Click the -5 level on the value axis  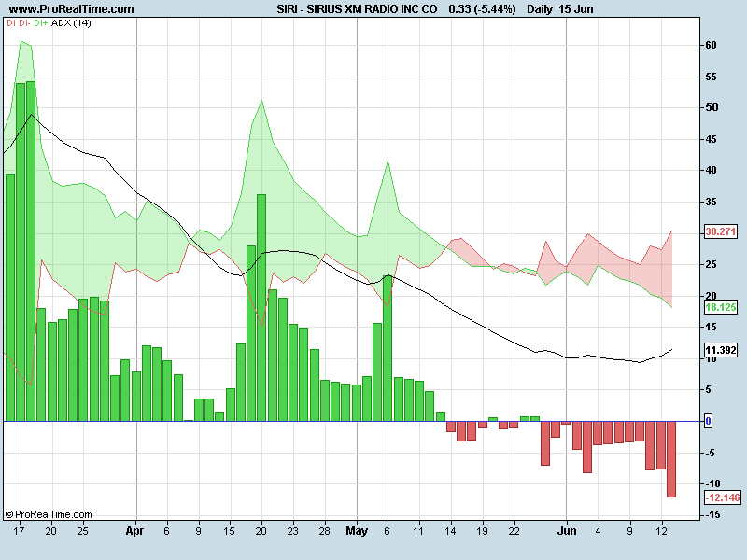[710, 453]
